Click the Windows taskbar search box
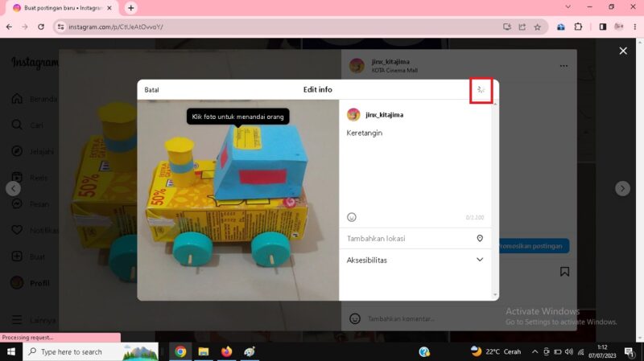The width and height of the screenshot is (644, 361). tap(90, 351)
